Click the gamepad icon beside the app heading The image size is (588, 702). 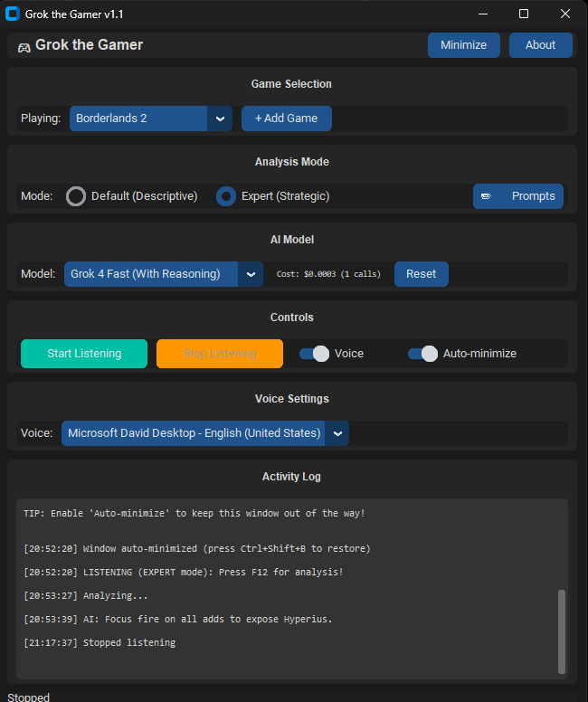click(x=24, y=46)
